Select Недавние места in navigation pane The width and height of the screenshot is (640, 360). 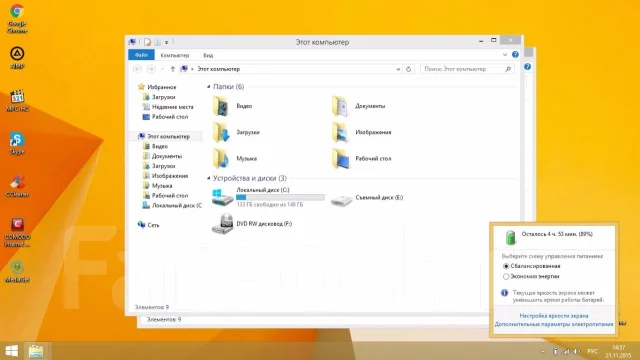(168, 107)
